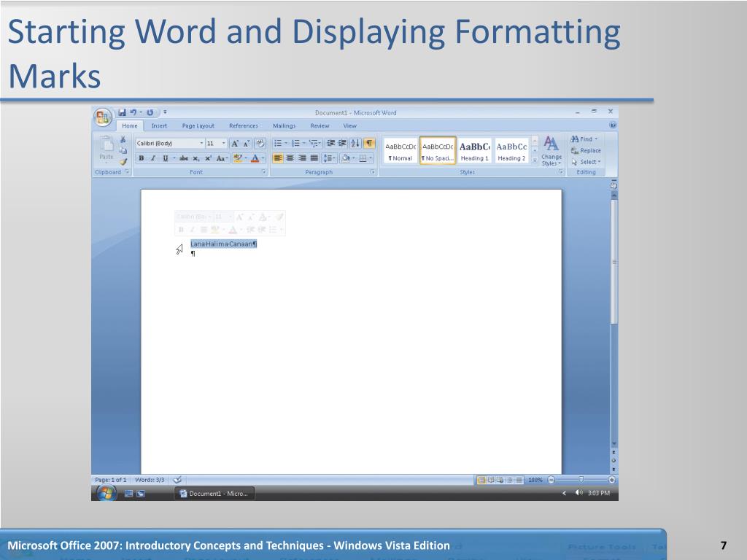This screenshot has height=560, width=747.
Task: Click the Document1 taskbar button
Action: (x=215, y=494)
